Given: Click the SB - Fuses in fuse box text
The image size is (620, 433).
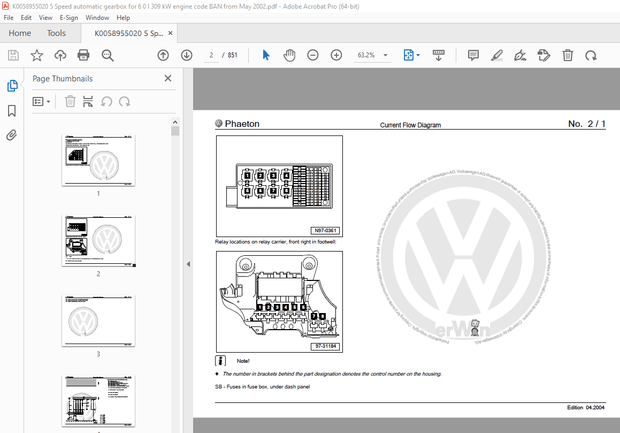Looking at the screenshot, I should [262, 387].
